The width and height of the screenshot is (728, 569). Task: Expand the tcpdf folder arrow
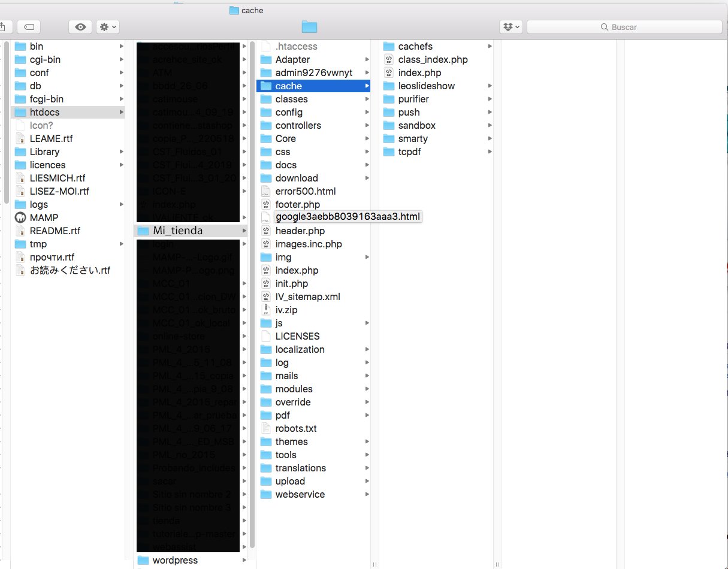(x=490, y=152)
